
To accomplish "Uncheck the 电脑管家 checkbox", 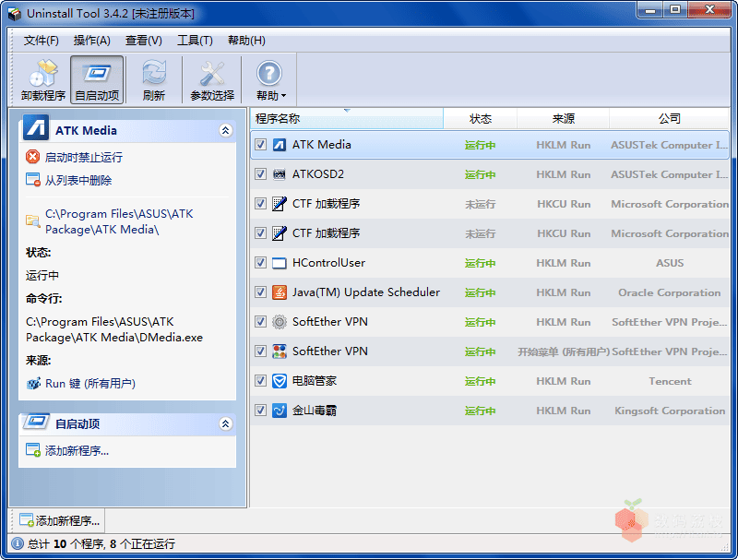I will (x=260, y=381).
